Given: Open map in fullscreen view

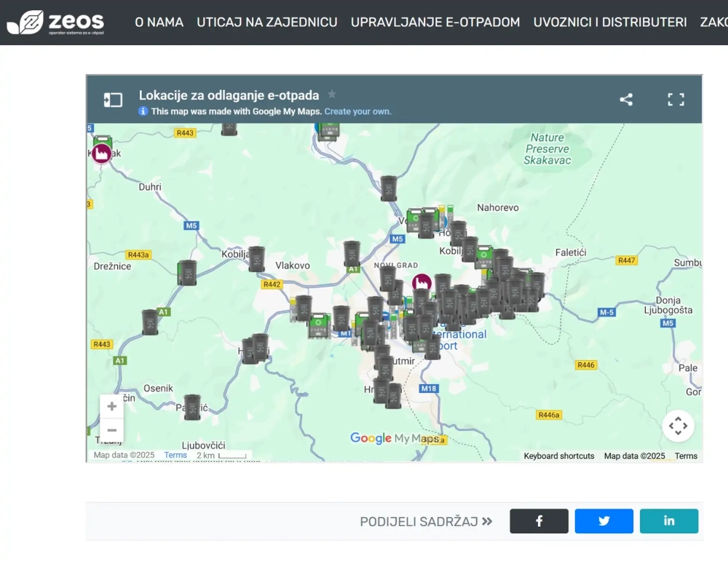Looking at the screenshot, I should 676,100.
